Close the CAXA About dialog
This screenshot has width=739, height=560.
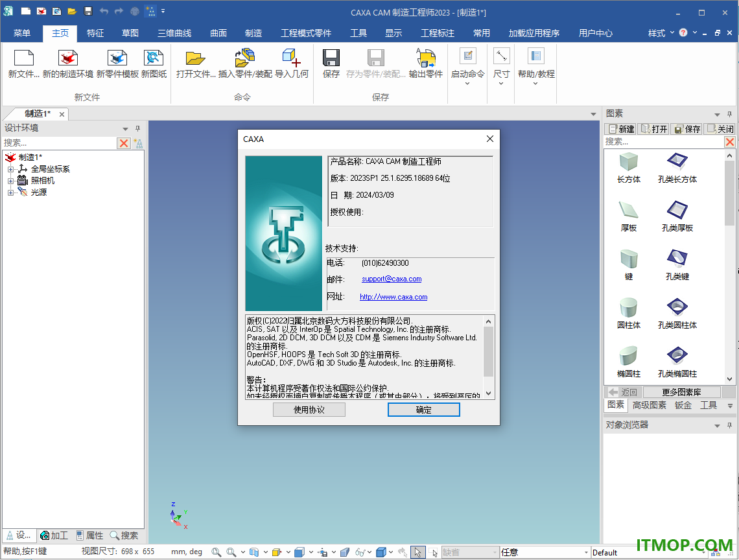490,139
